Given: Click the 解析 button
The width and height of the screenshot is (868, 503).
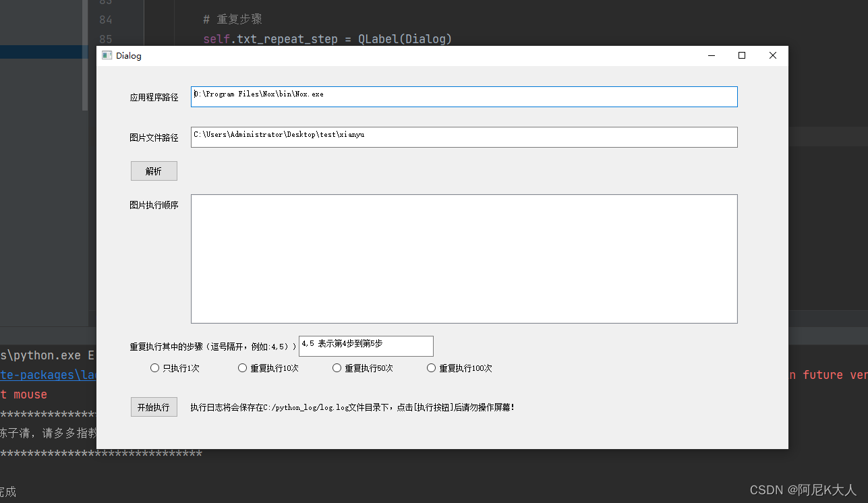Looking at the screenshot, I should [x=154, y=171].
